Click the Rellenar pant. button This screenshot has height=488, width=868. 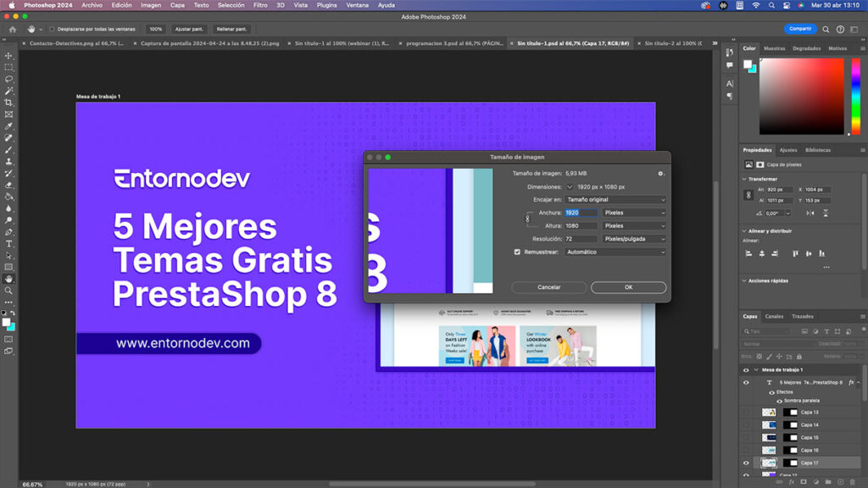[231, 29]
